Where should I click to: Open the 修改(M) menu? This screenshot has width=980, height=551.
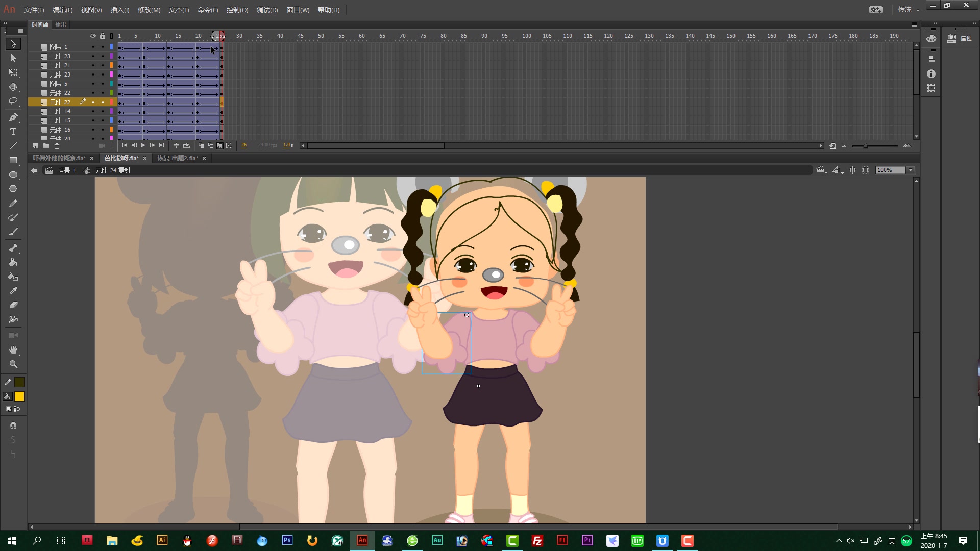pos(149,10)
